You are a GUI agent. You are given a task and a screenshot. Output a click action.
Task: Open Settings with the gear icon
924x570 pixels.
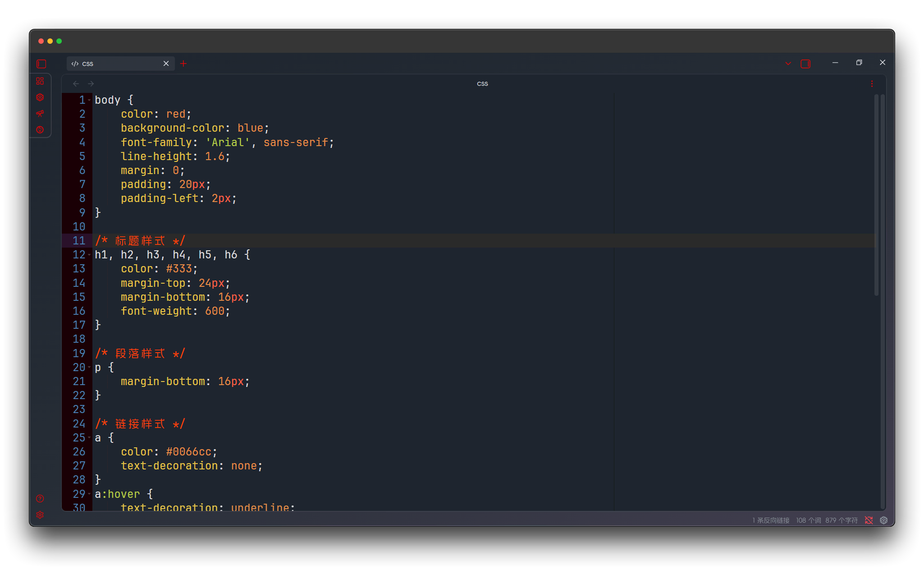coord(40,515)
